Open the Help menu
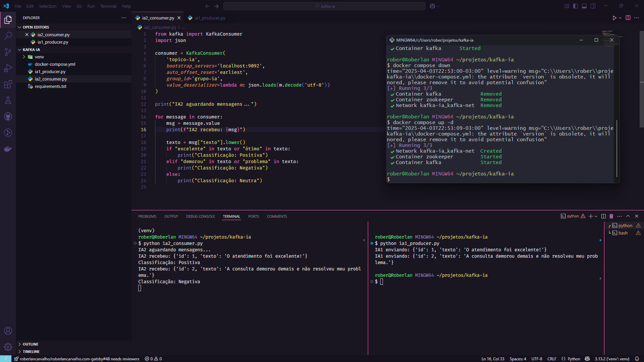The width and height of the screenshot is (644, 362). pyautogui.click(x=126, y=6)
